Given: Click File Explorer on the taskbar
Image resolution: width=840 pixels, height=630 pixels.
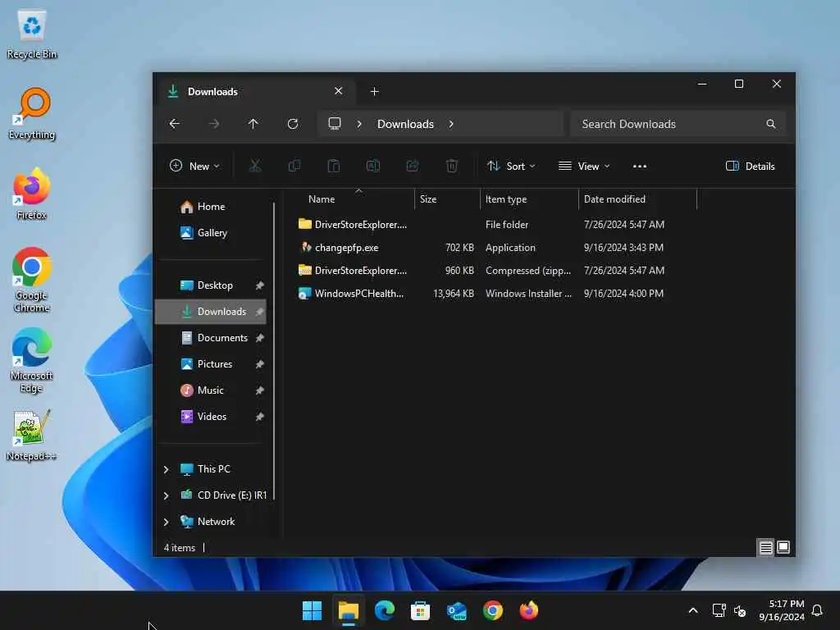Looking at the screenshot, I should 348,610.
